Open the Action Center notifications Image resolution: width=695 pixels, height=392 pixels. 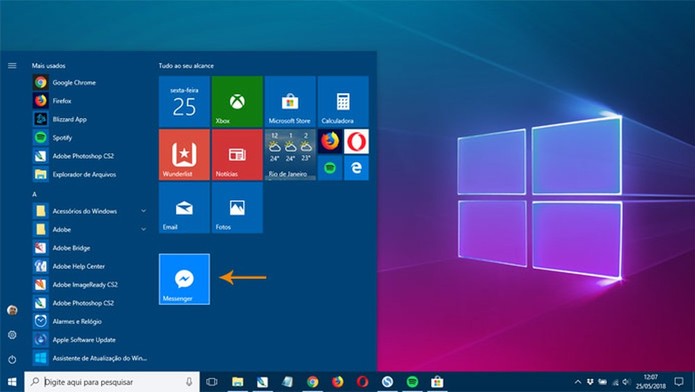click(679, 382)
